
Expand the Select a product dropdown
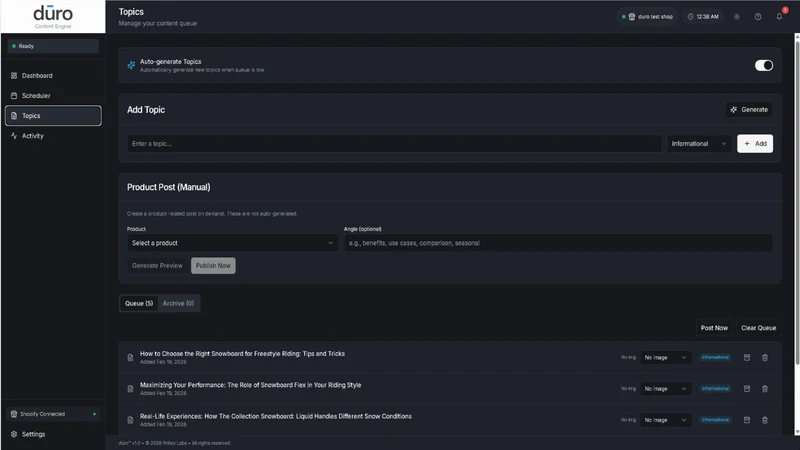[x=232, y=243]
